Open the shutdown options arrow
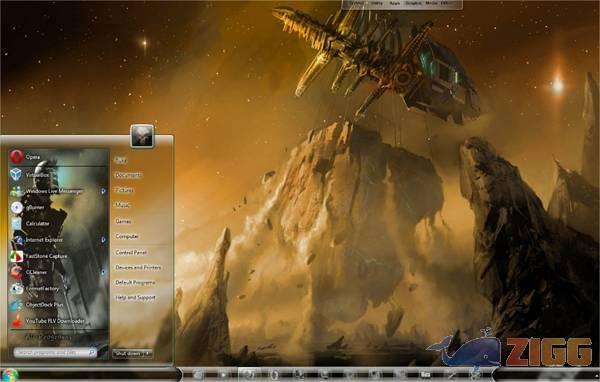Screen dimensions: 600x382 point(148,354)
